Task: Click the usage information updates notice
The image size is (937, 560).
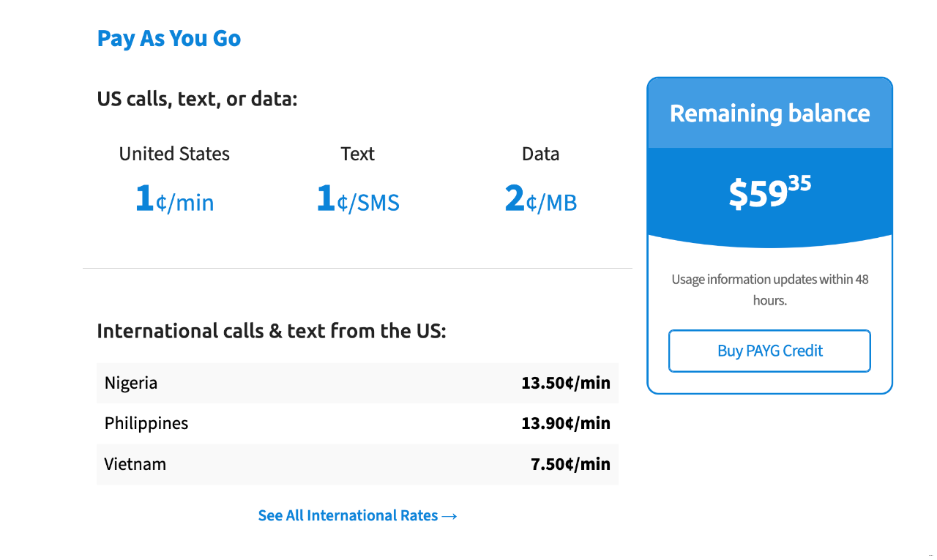Action: pos(769,290)
